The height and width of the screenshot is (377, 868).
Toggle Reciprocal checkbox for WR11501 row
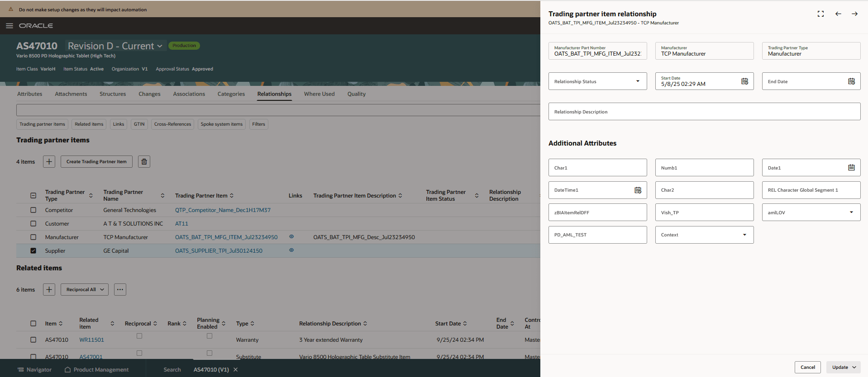tap(139, 336)
